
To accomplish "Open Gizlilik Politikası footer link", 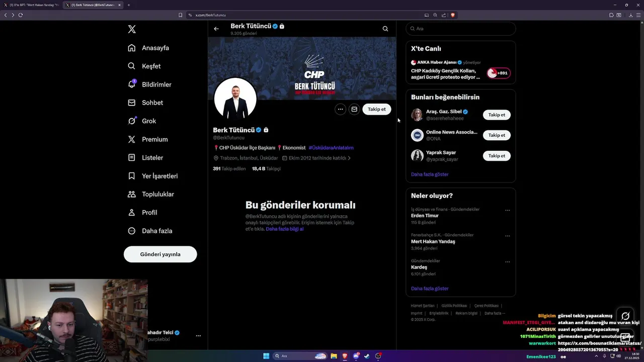I will click(x=454, y=306).
